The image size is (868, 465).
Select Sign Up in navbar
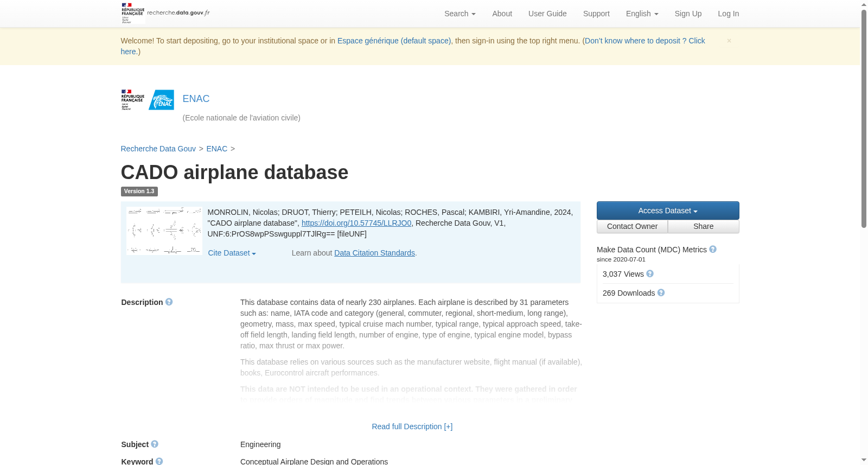pyautogui.click(x=688, y=14)
